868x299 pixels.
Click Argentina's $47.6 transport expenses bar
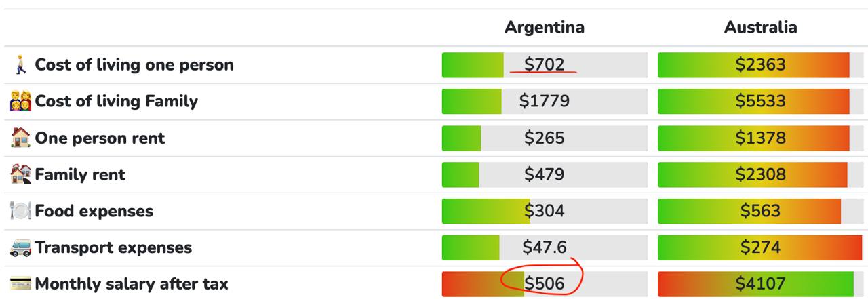[x=545, y=247]
